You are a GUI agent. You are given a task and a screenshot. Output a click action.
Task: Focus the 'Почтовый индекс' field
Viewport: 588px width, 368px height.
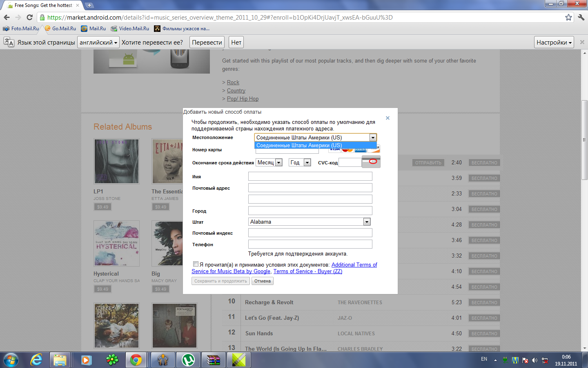point(310,233)
